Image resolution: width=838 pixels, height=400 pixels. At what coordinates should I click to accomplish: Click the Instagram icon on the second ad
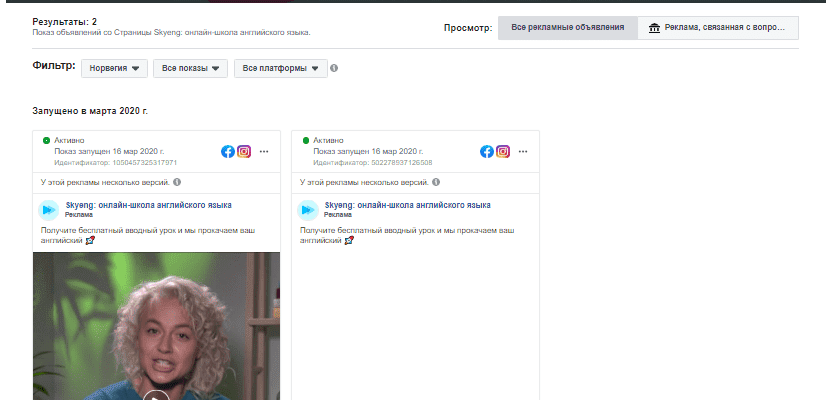503,152
